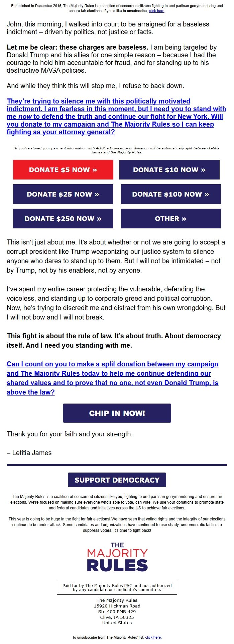Screen dimensions: 234x644
Task: Click the ActBlue Express payment notice text
Action: coord(117,150)
